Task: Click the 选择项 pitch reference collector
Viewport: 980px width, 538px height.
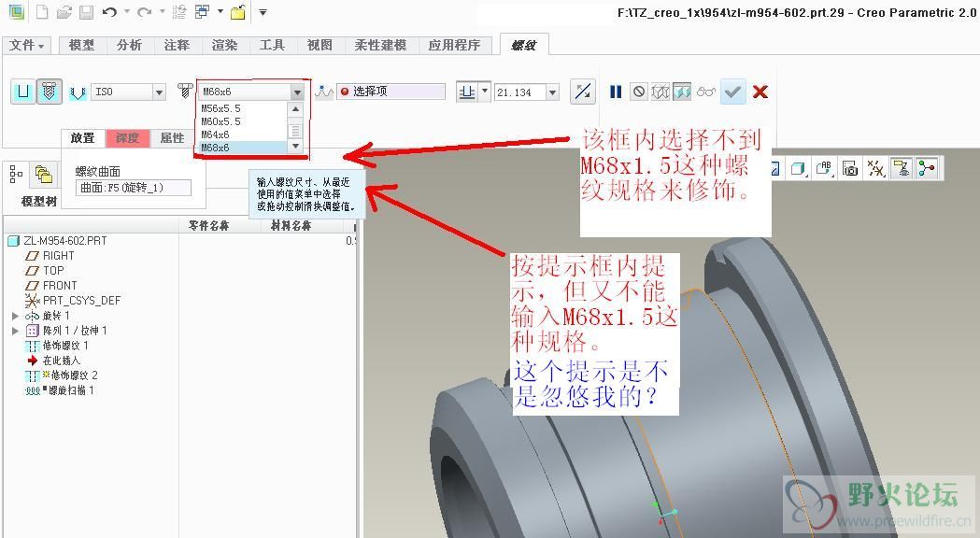Action: [x=391, y=92]
